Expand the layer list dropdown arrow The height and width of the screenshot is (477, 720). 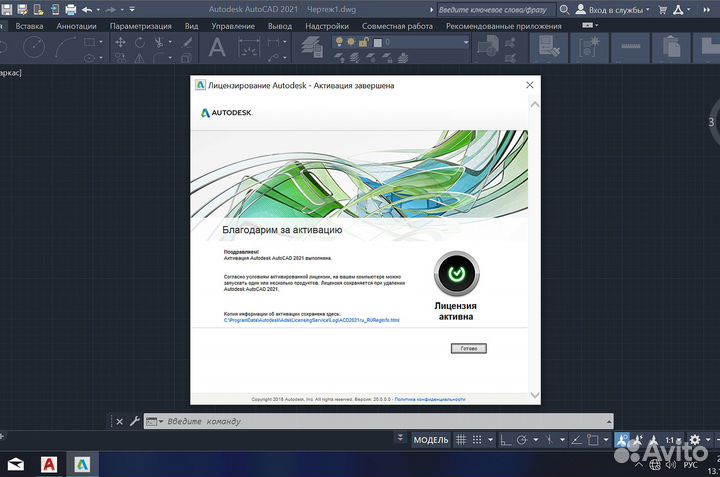point(466,43)
